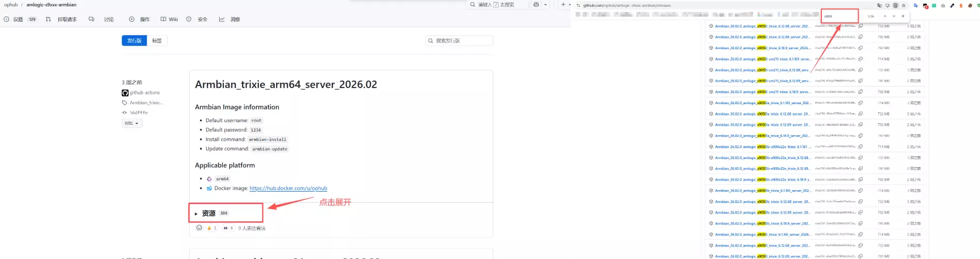980x259 pixels.
Task: Copy sha256 for s905l3b-e900v22e_trixie_6.12.69 asset
Action: pyautogui.click(x=860, y=169)
